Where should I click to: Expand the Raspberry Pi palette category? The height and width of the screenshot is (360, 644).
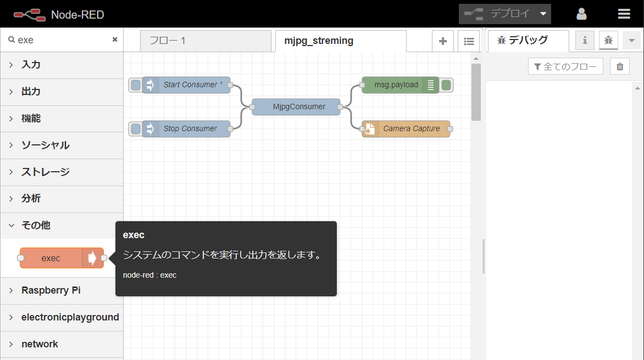[x=62, y=291]
